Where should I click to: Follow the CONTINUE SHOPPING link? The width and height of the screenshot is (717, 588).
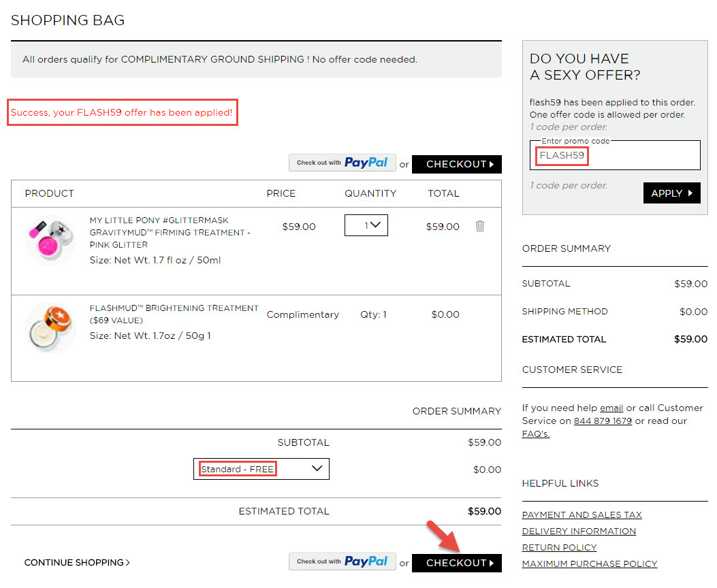coord(77,562)
